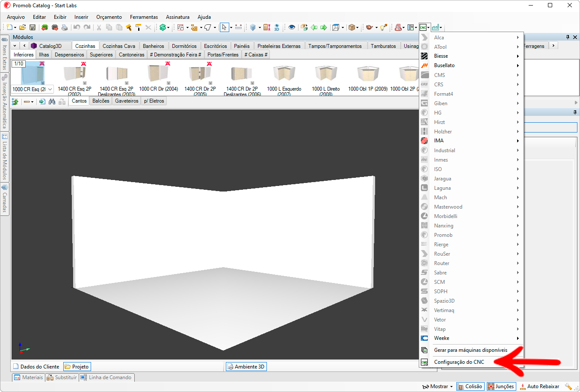Click the Catalog3D purple cube icon
Viewport: 580px width, 392px height.
pos(34,46)
